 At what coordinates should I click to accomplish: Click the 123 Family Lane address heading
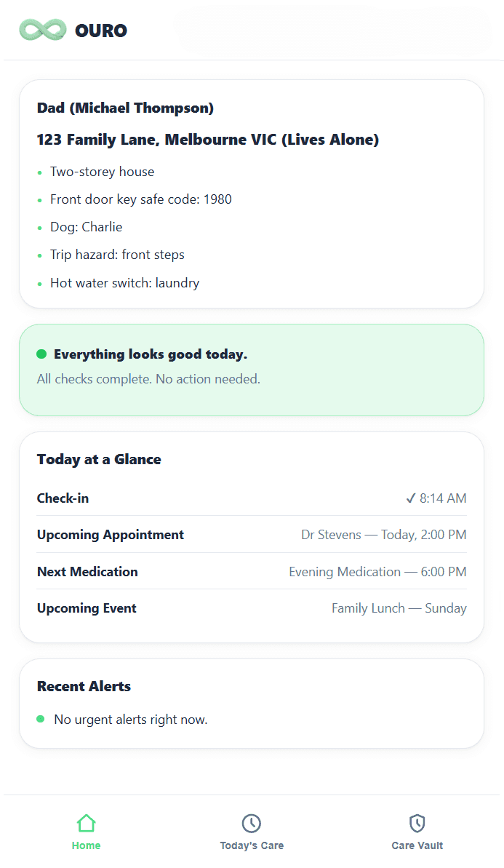(x=207, y=140)
